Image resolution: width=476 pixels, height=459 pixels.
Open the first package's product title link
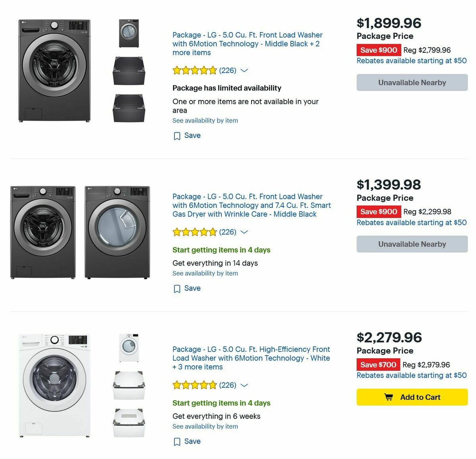(247, 44)
